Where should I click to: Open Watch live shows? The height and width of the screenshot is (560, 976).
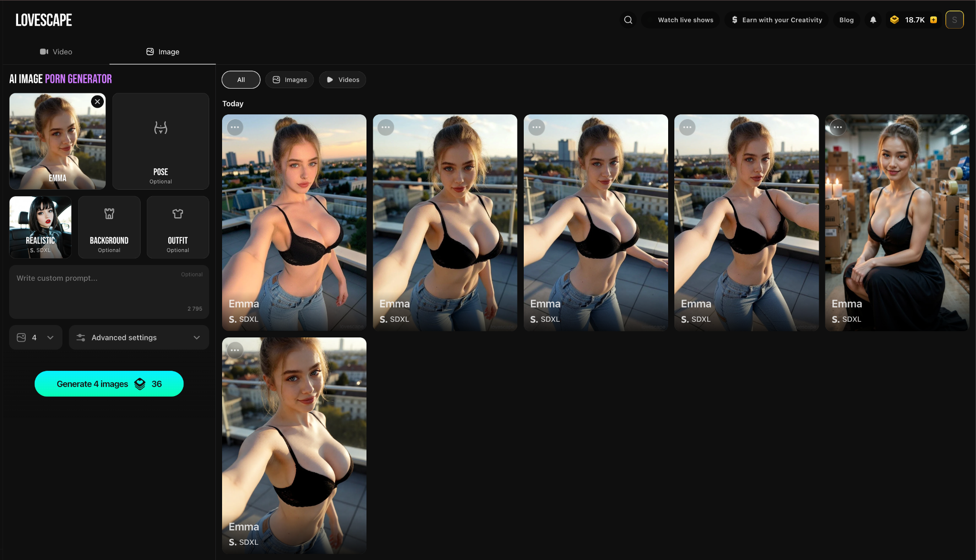681,20
